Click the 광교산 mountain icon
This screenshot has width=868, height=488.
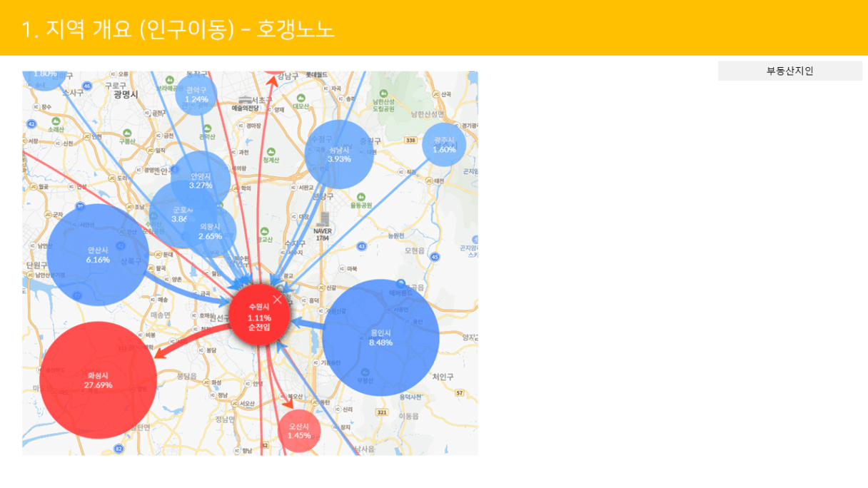(264, 231)
